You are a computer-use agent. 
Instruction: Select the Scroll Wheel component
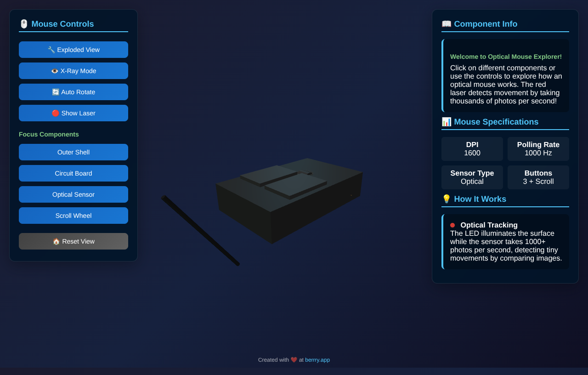(73, 216)
